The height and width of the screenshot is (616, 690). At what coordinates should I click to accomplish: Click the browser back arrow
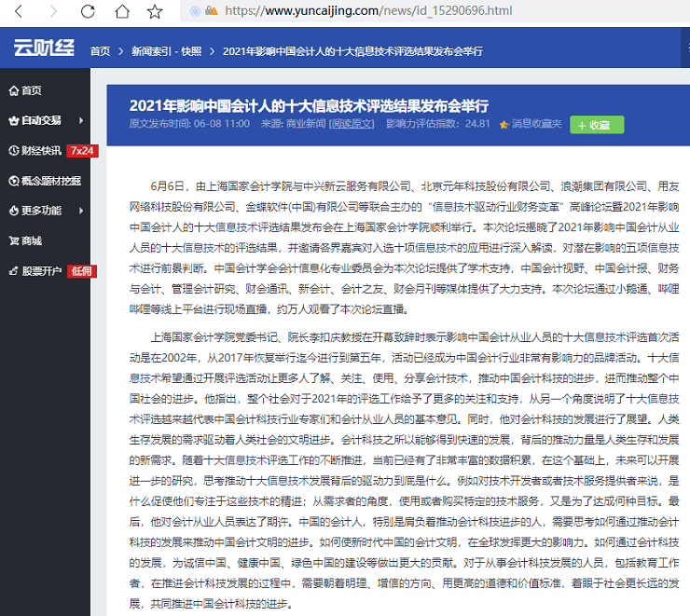click(19, 11)
